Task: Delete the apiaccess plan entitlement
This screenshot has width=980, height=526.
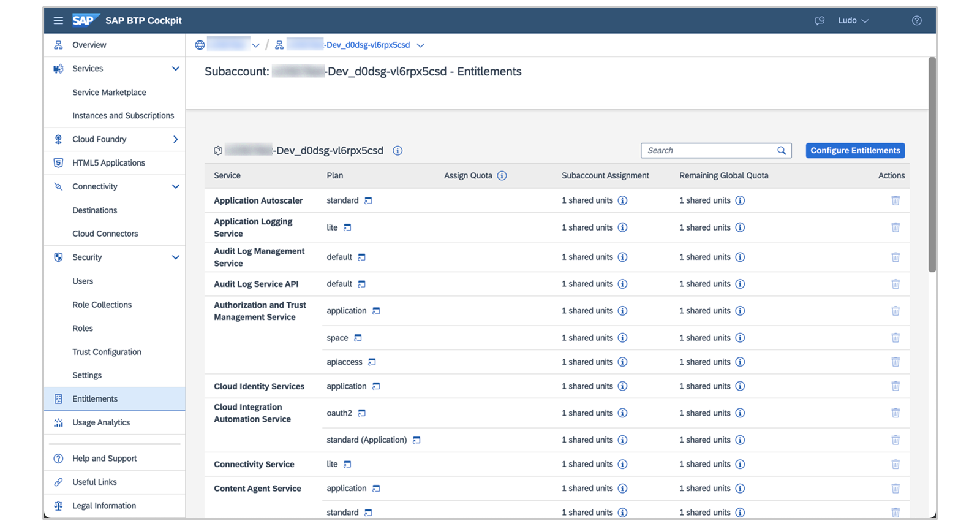Action: 895,362
